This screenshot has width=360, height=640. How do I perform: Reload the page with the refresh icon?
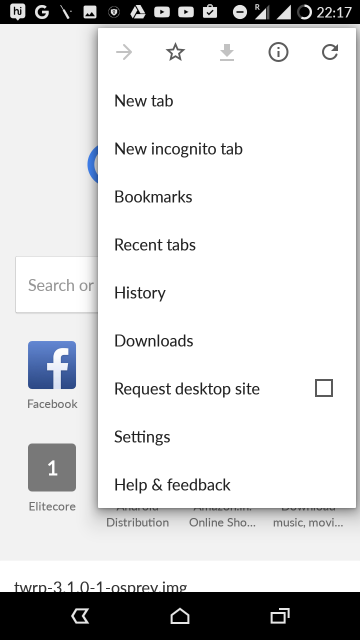[x=330, y=52]
